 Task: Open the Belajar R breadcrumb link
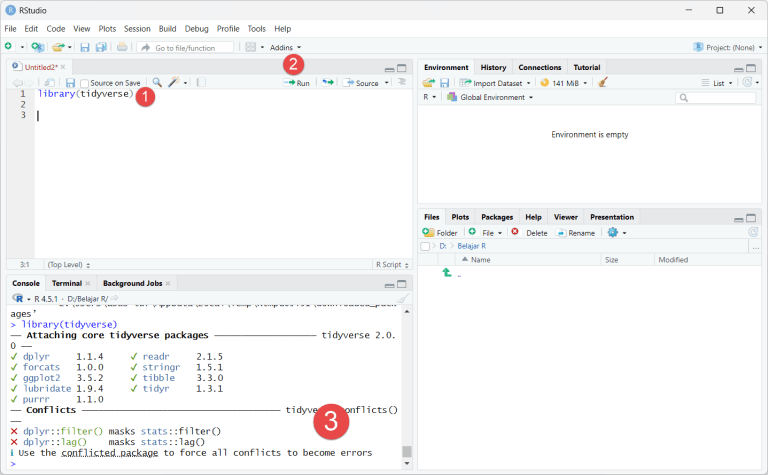(x=472, y=246)
